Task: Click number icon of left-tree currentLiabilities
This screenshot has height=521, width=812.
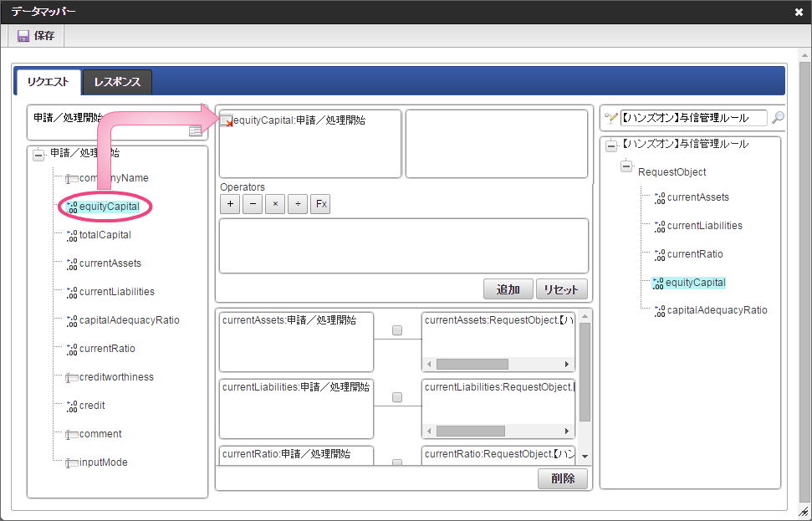Action: tap(72, 293)
